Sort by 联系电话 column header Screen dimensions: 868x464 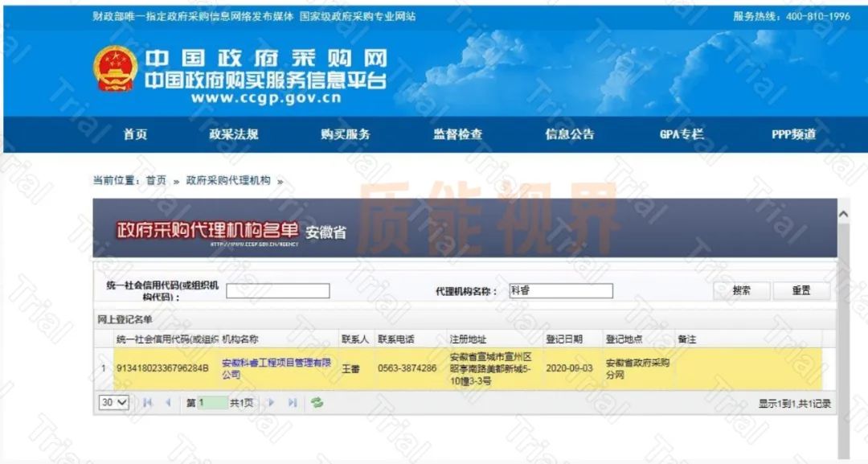411,339
